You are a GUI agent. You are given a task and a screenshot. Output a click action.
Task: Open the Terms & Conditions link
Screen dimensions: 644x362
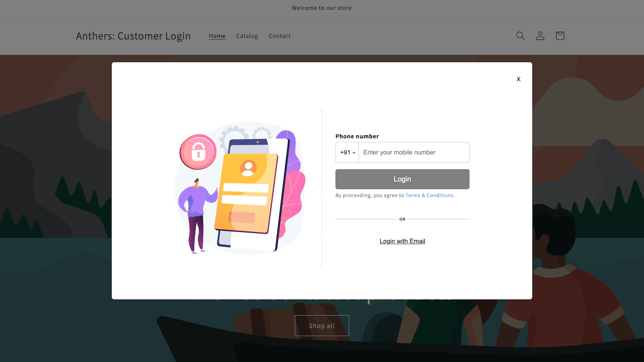point(429,195)
